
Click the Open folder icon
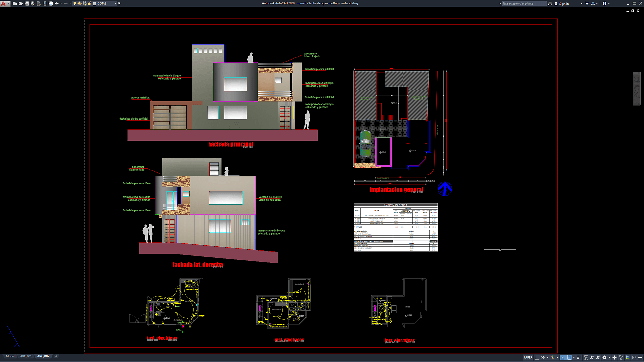[21, 3]
